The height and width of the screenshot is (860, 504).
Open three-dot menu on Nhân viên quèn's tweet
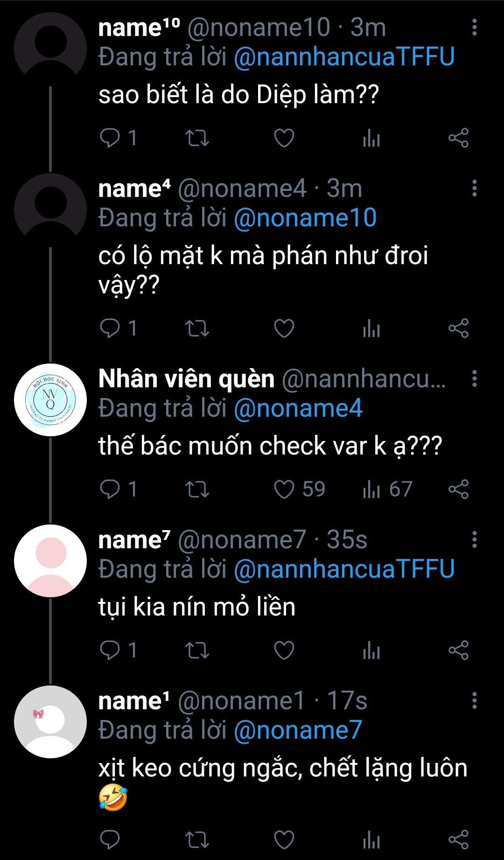coord(474,379)
